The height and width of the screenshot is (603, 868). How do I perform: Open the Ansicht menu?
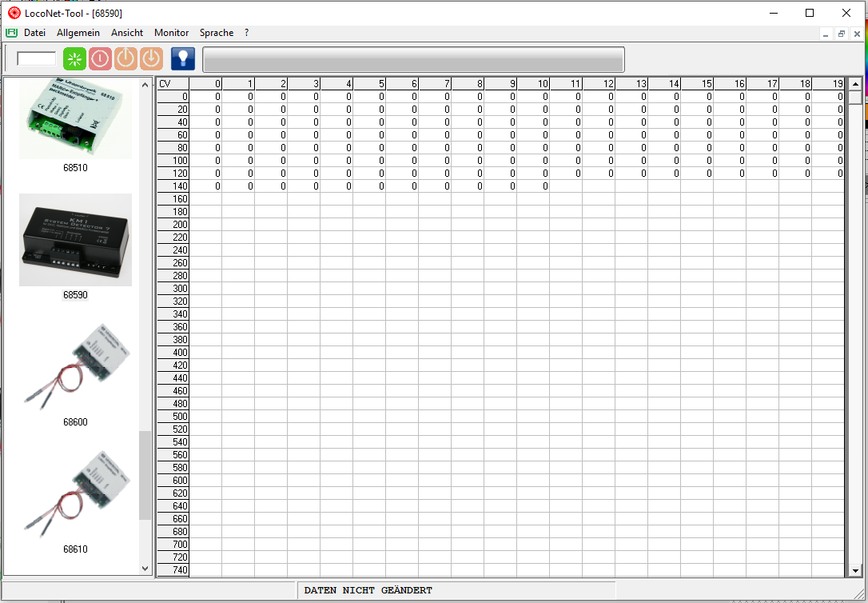point(127,33)
